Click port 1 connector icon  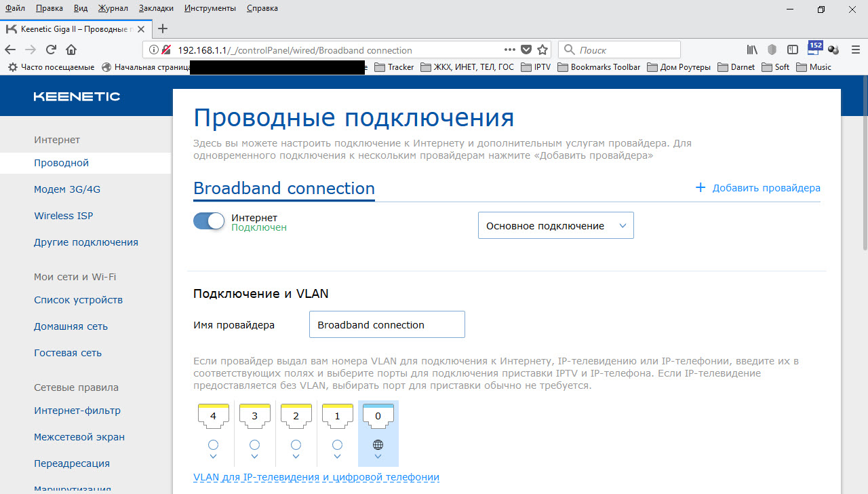tap(337, 415)
